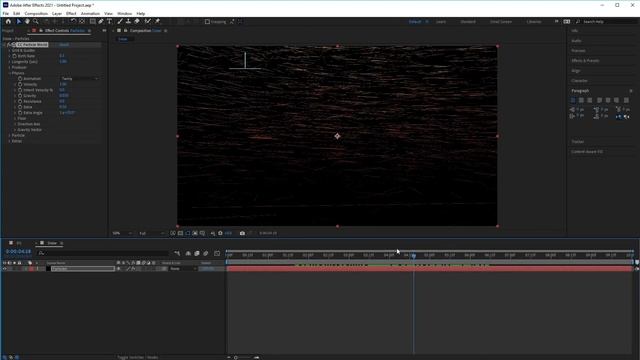Select the Type (T) tool
Image resolution: width=640 pixels, height=360 pixels.
click(109, 21)
